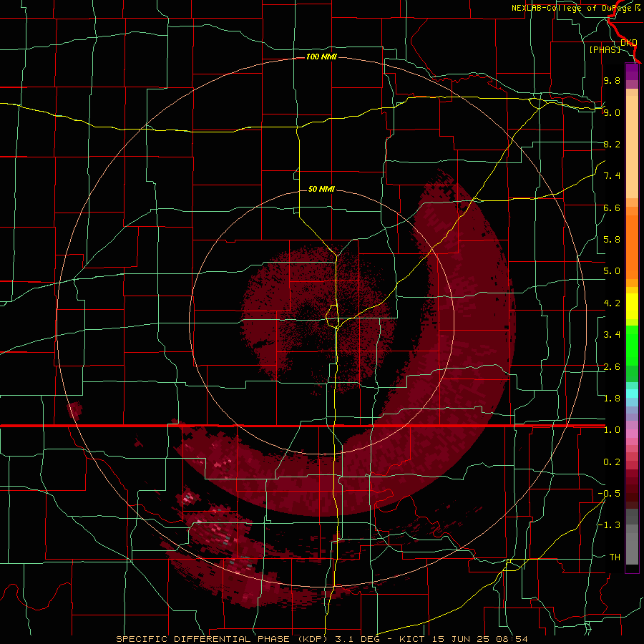Click the 1.0 legend value
The image size is (644, 644).
point(612,430)
